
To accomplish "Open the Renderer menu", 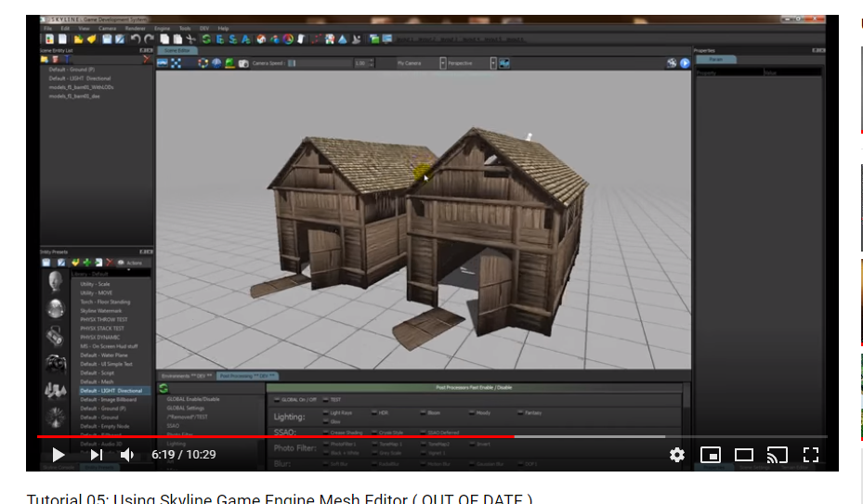I will [x=135, y=28].
